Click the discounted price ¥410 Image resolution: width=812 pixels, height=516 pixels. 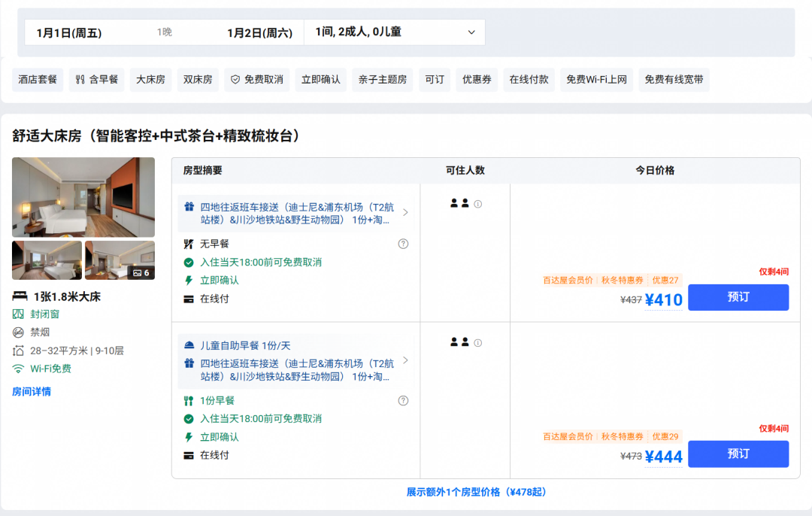pos(663,300)
